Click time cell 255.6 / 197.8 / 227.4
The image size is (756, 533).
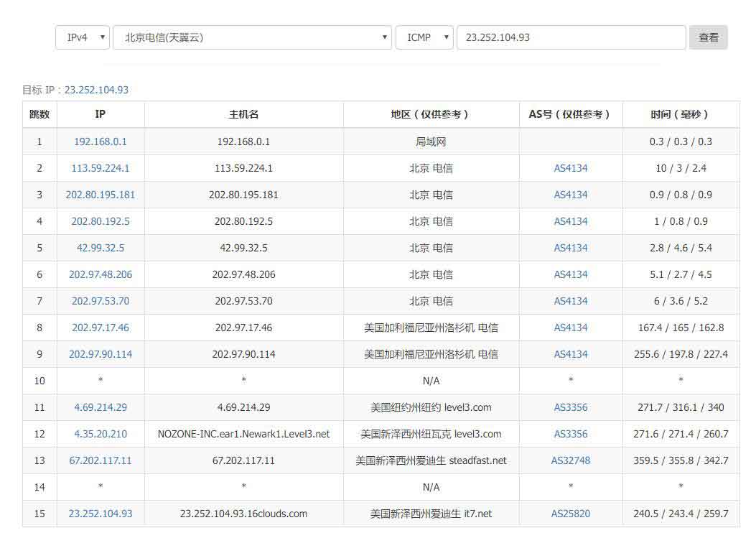tap(681, 354)
